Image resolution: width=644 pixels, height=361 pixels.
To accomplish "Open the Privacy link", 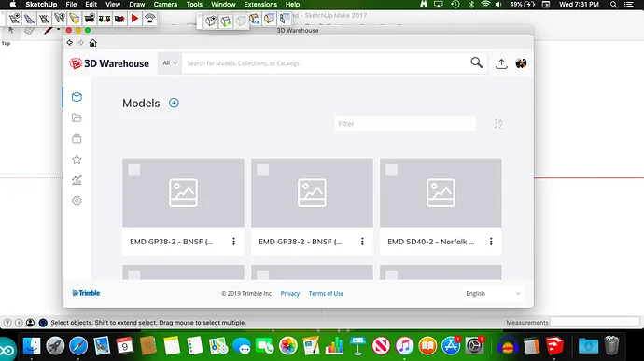I will point(290,293).
